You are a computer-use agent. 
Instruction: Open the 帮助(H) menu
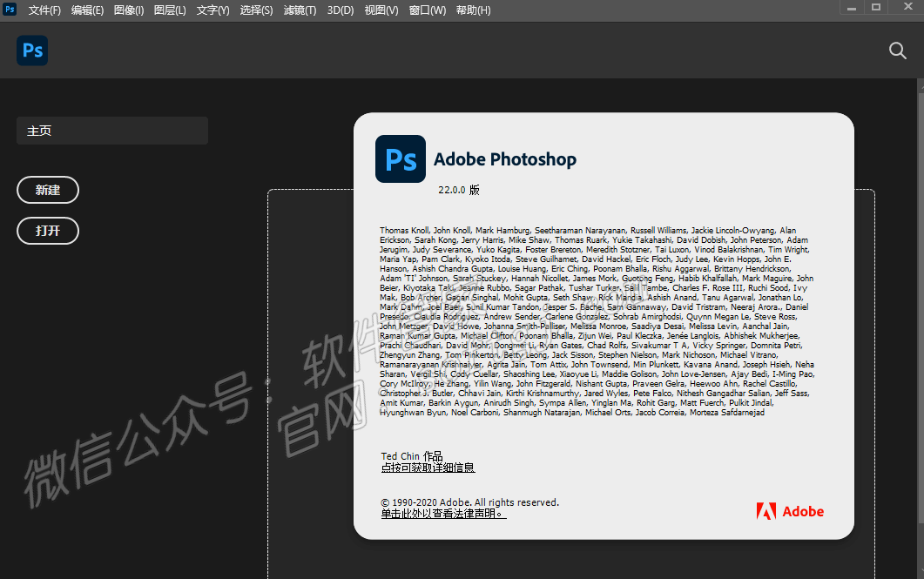tap(473, 10)
